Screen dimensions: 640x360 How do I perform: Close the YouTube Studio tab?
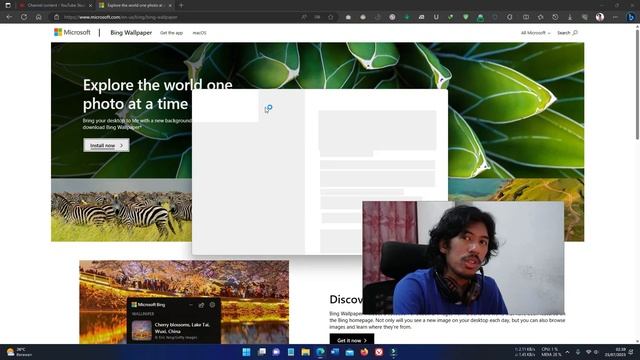coord(90,5)
